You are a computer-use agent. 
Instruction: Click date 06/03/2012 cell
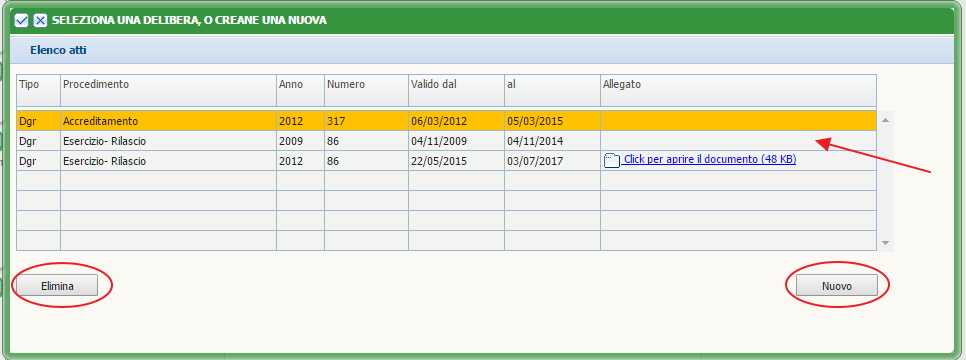coord(456,121)
